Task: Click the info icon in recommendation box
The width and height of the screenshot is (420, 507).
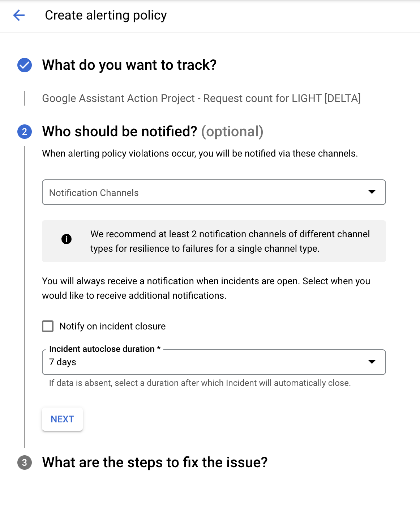Action: (x=67, y=239)
